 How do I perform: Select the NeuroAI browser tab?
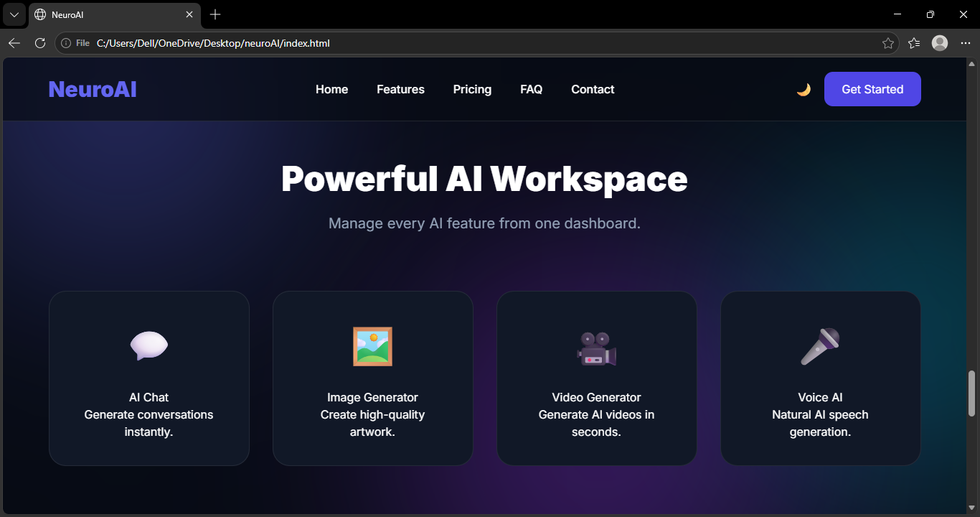[114, 14]
